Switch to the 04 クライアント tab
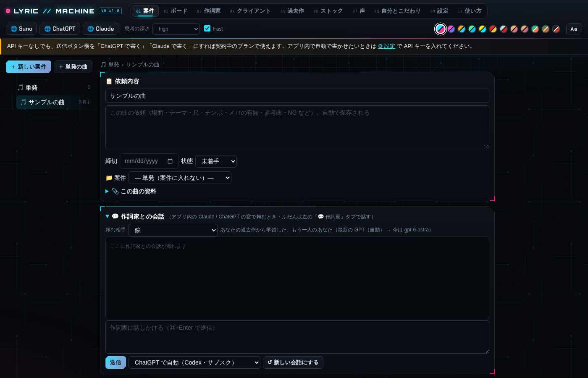 [250, 11]
